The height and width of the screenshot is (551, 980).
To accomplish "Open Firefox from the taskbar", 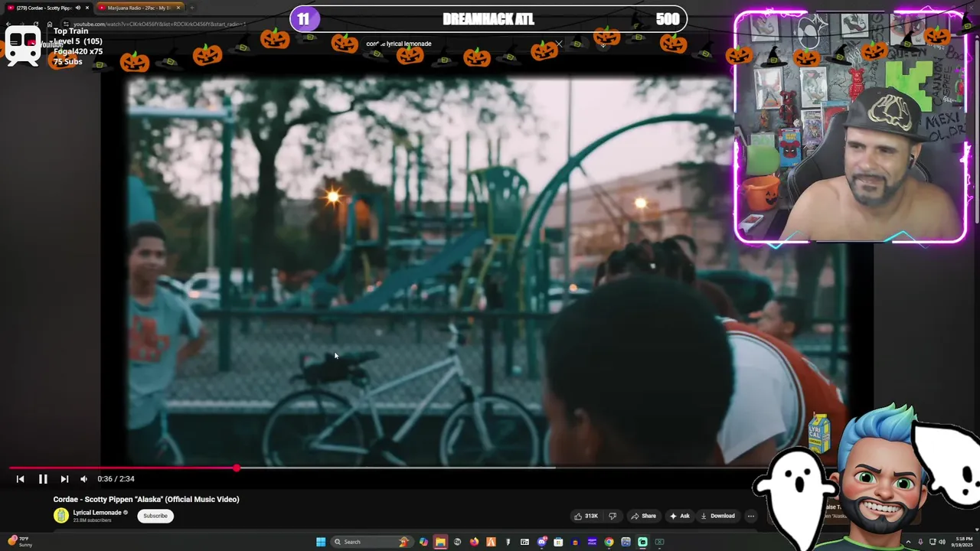I will coord(474,542).
